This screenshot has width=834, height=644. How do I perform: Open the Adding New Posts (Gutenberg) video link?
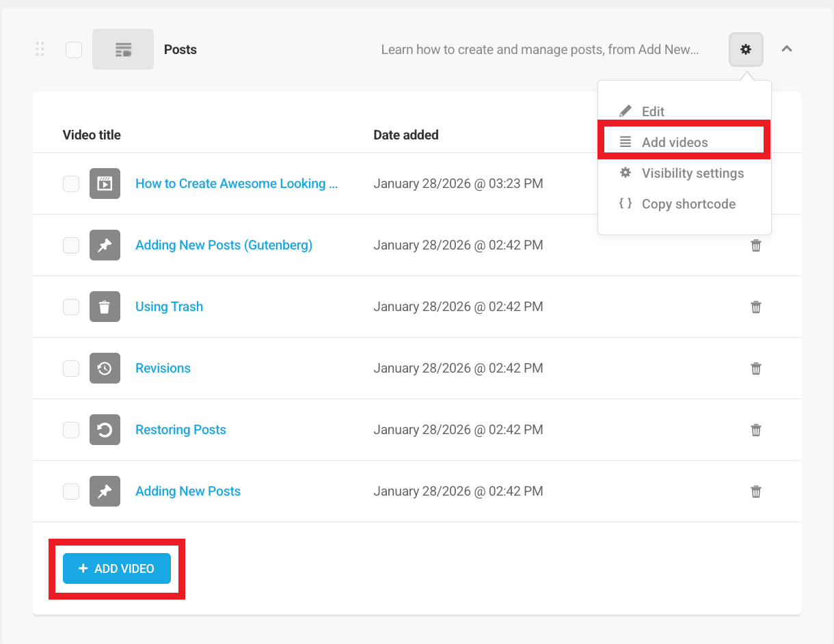click(224, 245)
